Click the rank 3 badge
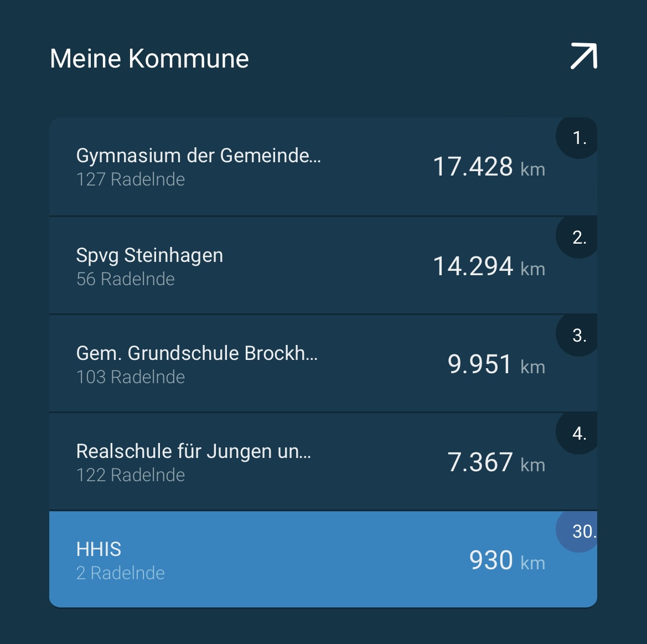647x644 pixels. tap(578, 336)
